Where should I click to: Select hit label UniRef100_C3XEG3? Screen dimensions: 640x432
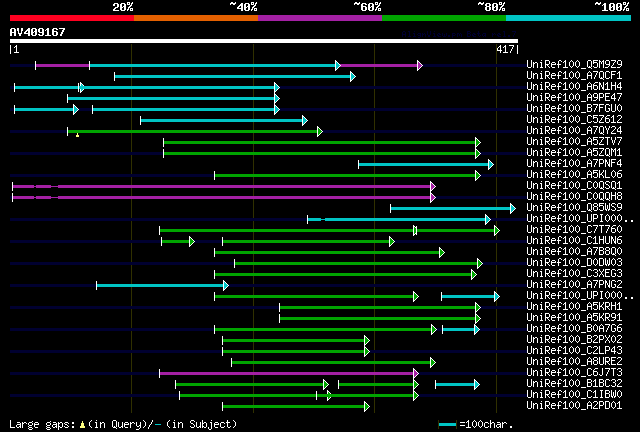[x=574, y=273]
